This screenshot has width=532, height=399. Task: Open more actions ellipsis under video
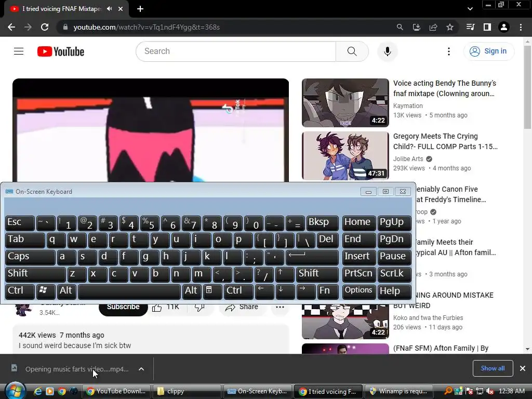(280, 307)
